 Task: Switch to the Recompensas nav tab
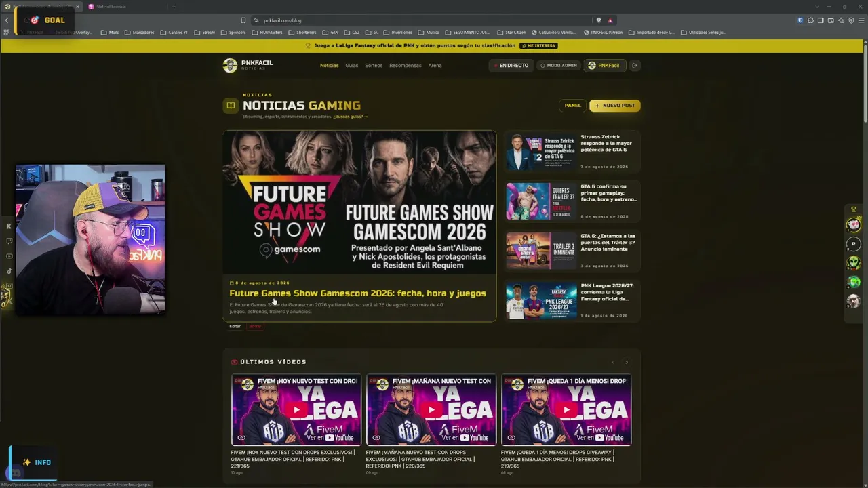pos(406,66)
